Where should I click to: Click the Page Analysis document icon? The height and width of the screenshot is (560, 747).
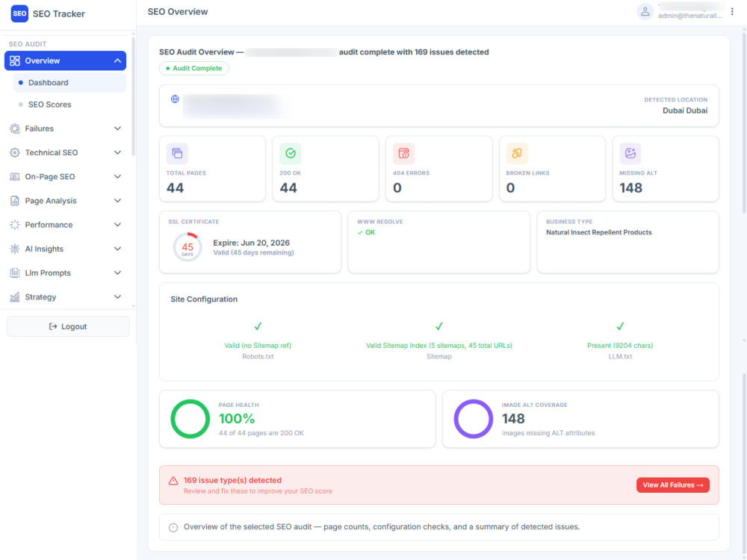tap(15, 200)
